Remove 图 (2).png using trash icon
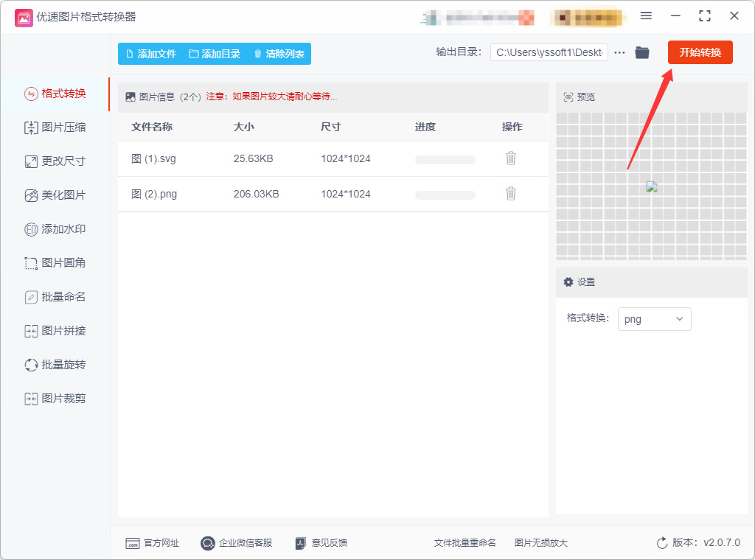The width and height of the screenshot is (755, 560). tap(511, 193)
